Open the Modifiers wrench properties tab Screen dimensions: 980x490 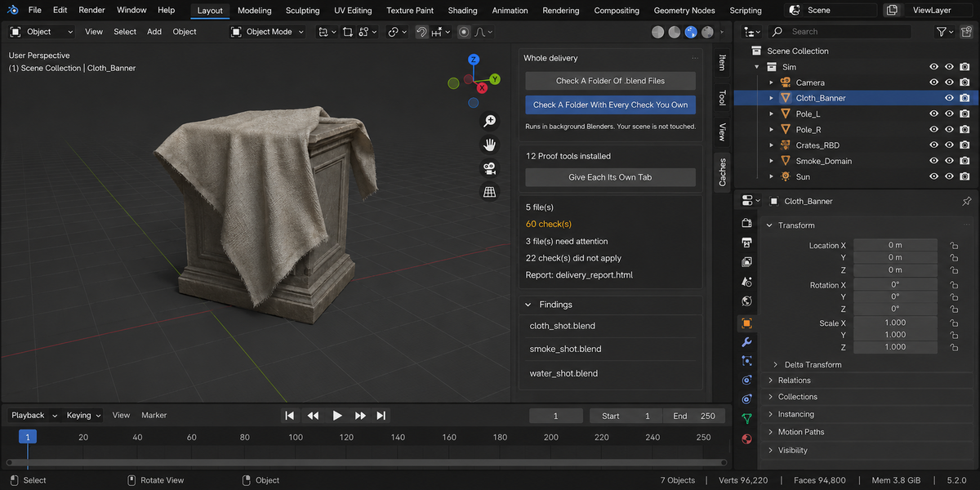746,342
